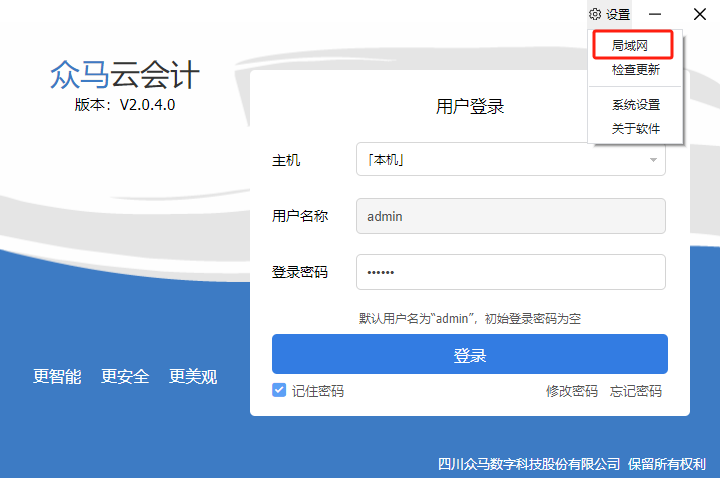The width and height of the screenshot is (720, 478).
Task: Click the 用户登录 heading text
Action: [470, 107]
